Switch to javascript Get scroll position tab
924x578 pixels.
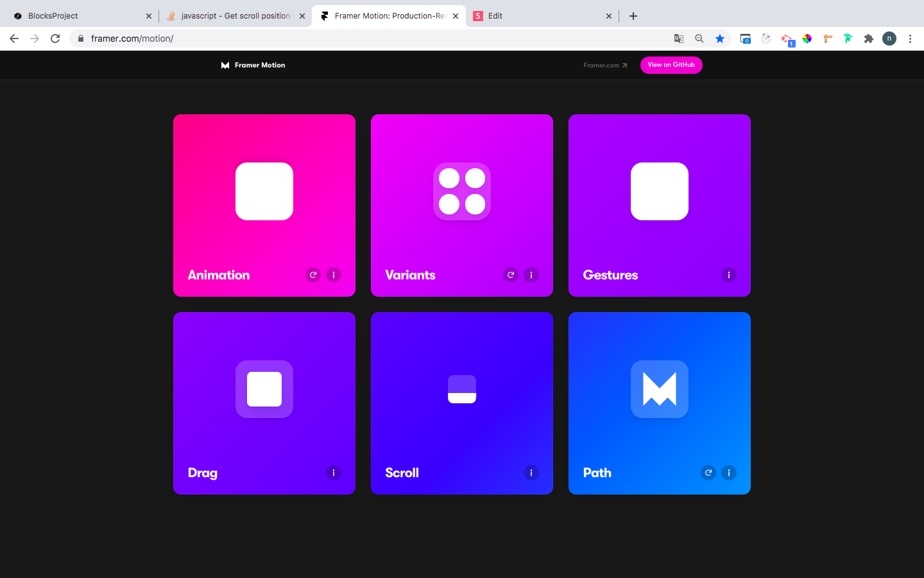[x=235, y=16]
